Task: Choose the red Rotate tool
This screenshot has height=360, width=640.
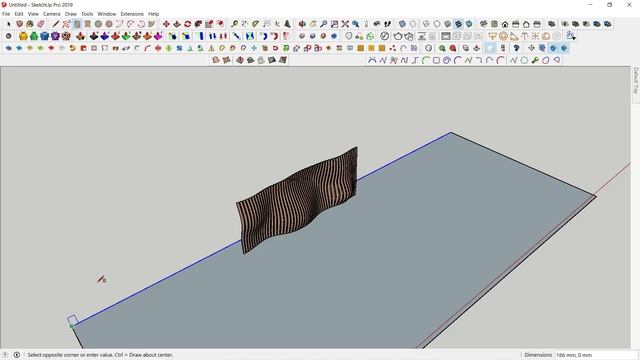Action: (x=187, y=24)
